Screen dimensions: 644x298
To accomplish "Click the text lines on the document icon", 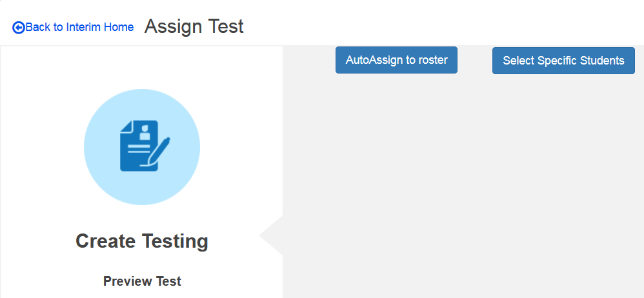I will point(137,150).
